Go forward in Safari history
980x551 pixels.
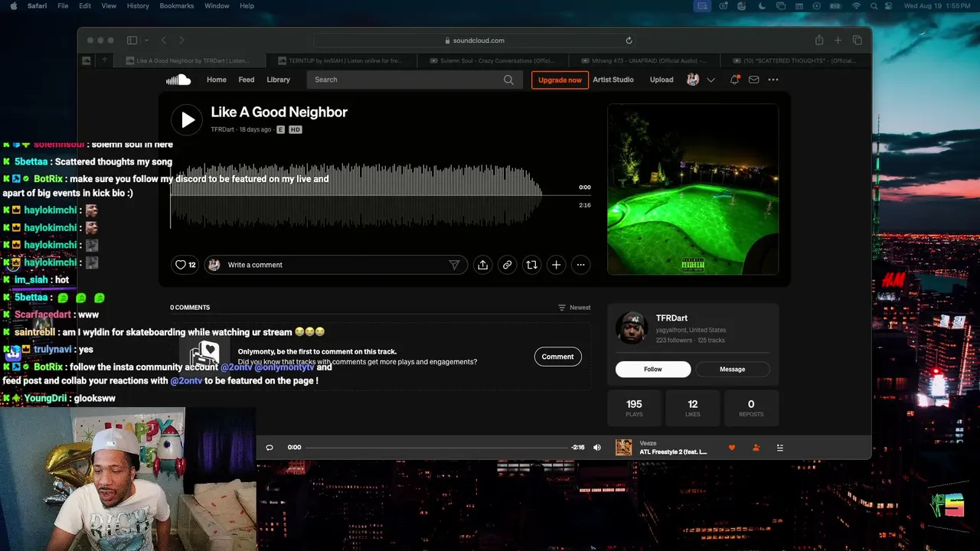[x=181, y=40]
